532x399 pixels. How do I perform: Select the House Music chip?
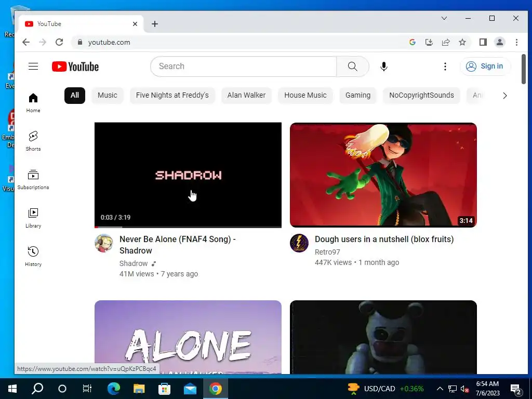(x=305, y=96)
